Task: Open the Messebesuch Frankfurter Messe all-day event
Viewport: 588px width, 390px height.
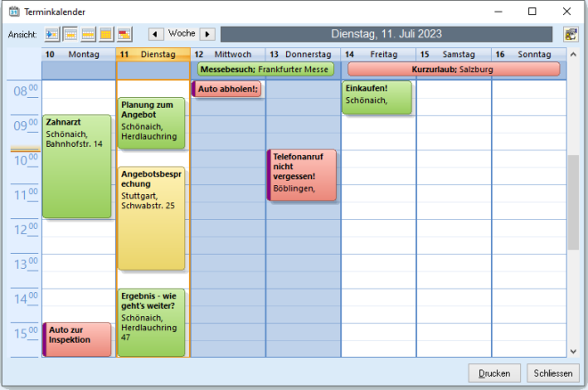Action: pos(265,69)
